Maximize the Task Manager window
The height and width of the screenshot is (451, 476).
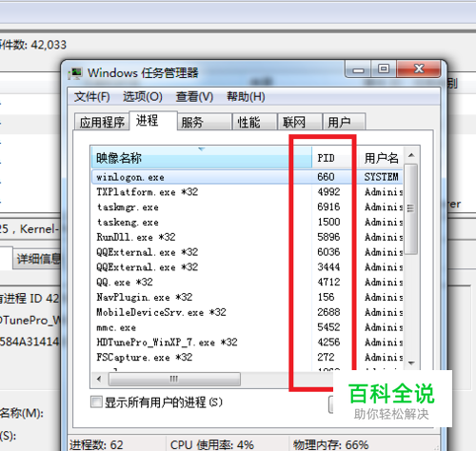(x=384, y=69)
